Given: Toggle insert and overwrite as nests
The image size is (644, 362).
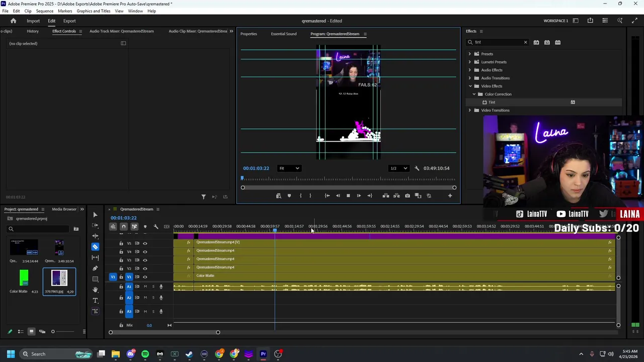Looking at the screenshot, I should click(x=113, y=227).
